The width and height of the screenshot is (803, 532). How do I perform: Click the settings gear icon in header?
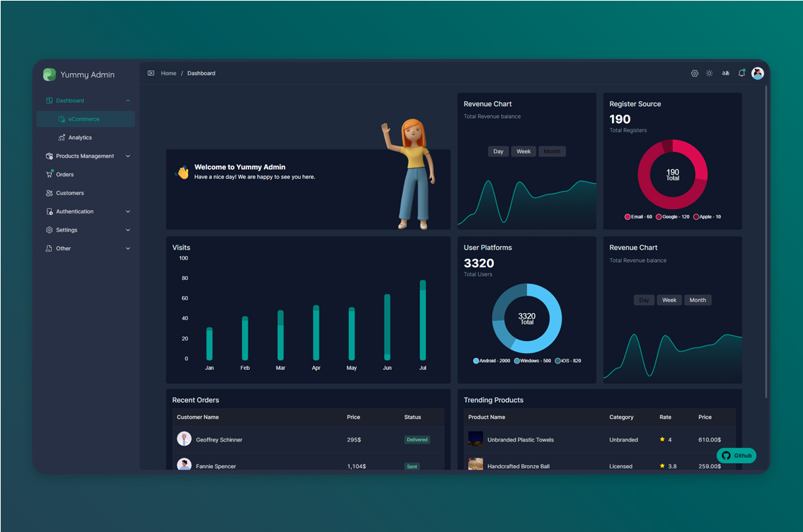694,73
